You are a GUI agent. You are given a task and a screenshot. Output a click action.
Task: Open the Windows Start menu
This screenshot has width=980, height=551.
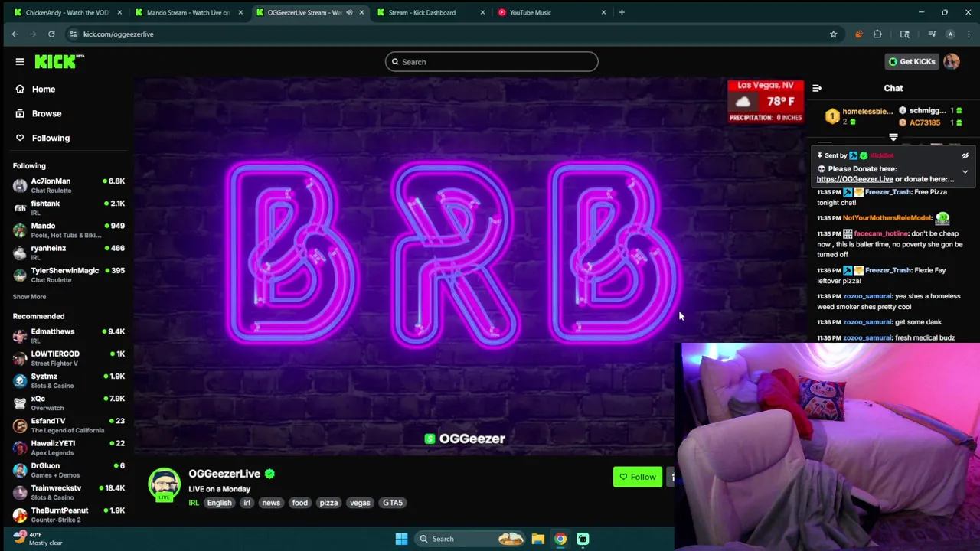coord(401,539)
